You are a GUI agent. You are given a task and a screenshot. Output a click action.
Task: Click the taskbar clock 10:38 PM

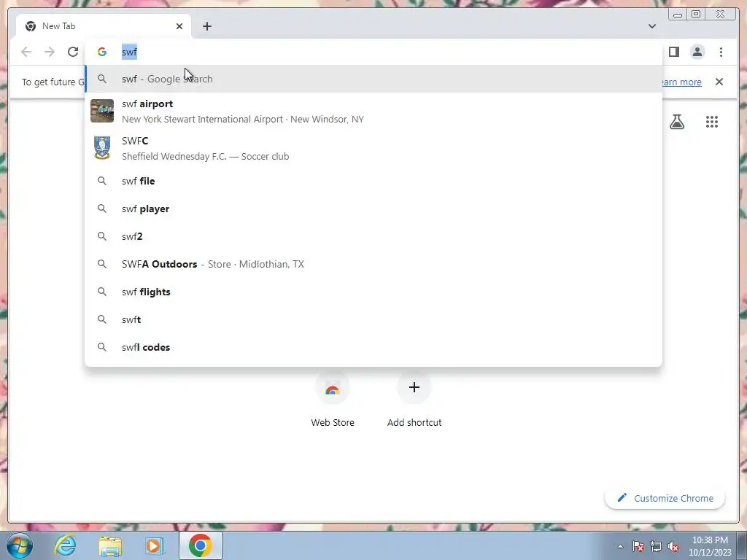point(710,546)
